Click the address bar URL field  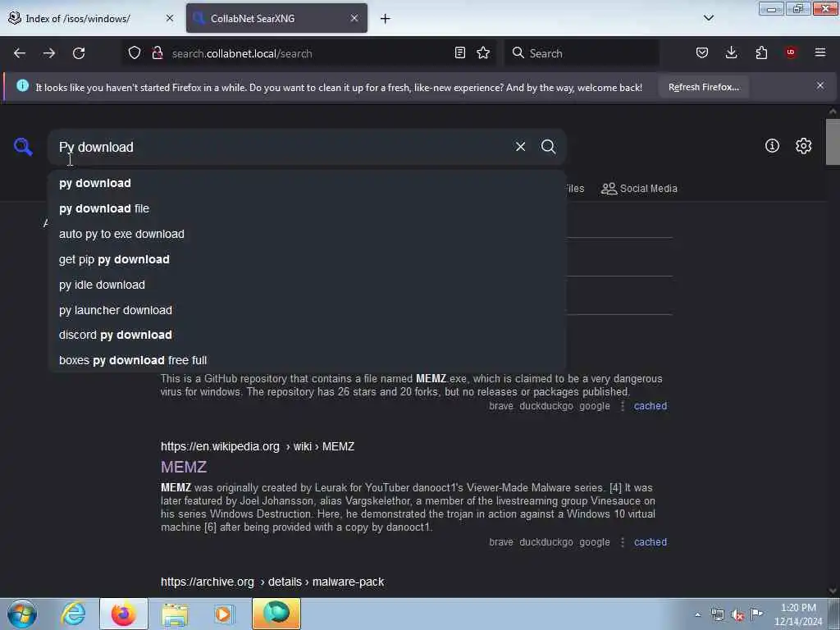[311, 53]
